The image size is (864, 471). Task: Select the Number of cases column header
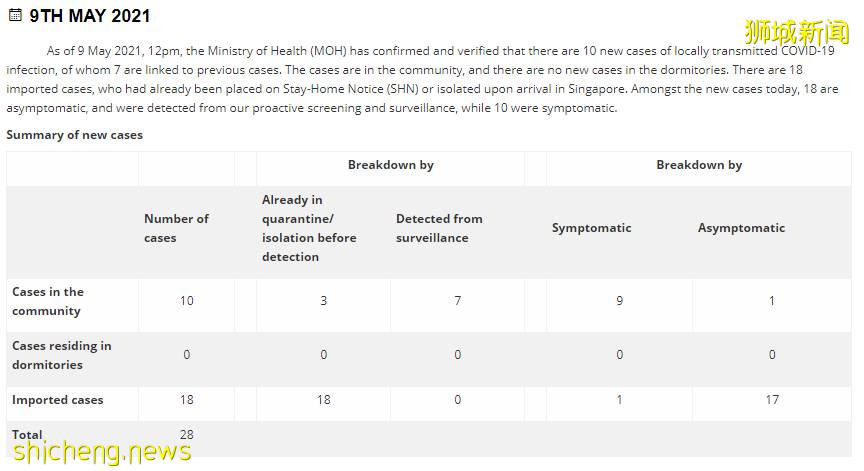(176, 228)
